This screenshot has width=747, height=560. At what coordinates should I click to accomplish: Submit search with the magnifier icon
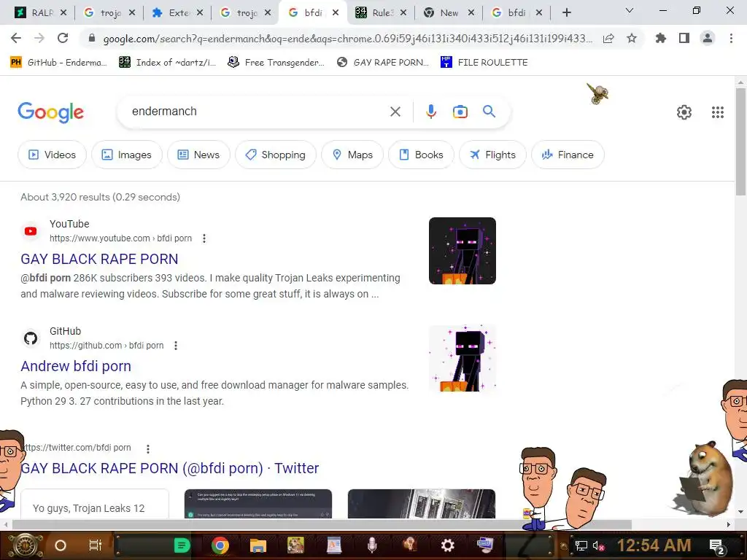(489, 112)
